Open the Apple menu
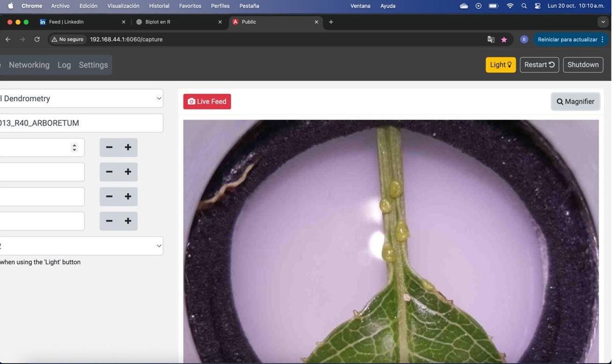The height and width of the screenshot is (364, 613). pos(11,6)
